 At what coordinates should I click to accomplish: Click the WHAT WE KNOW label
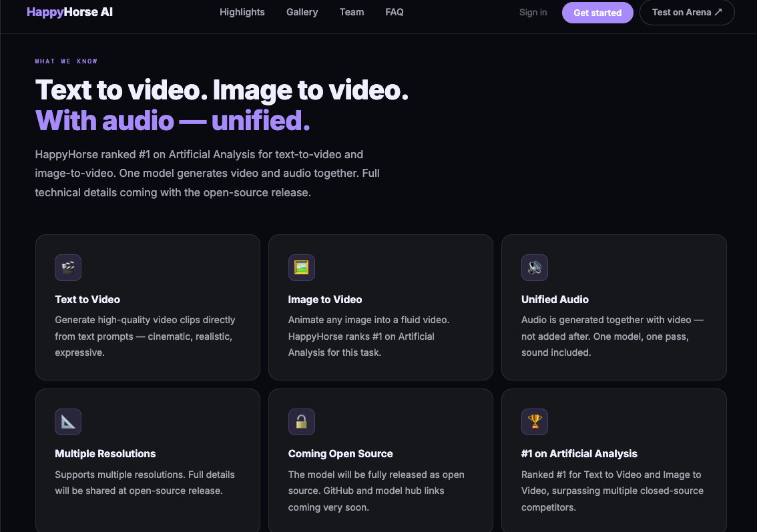pos(66,61)
